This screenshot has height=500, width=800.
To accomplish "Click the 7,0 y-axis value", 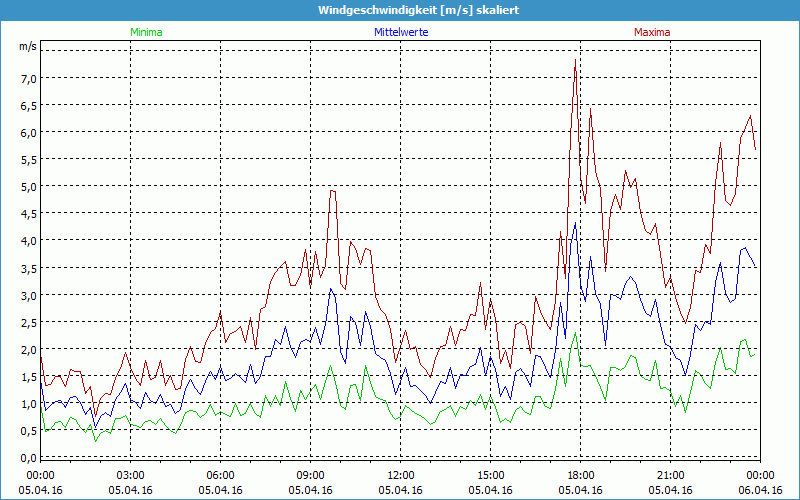I will click(x=29, y=78).
